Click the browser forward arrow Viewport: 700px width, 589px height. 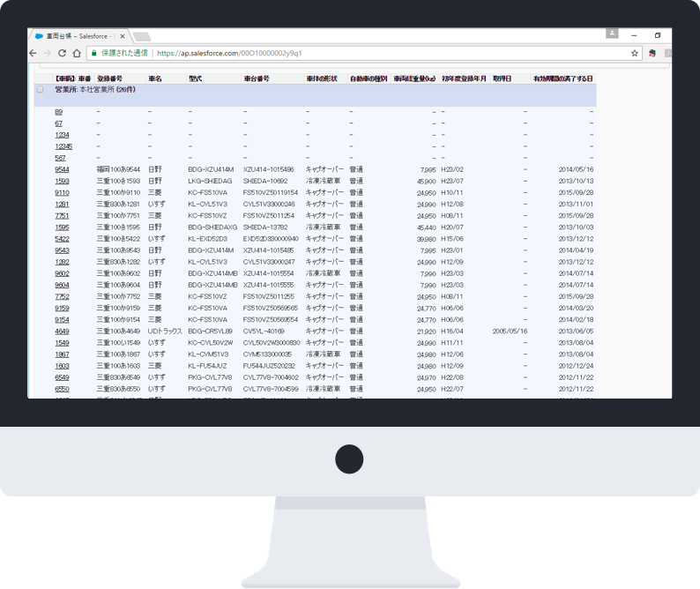coord(48,53)
